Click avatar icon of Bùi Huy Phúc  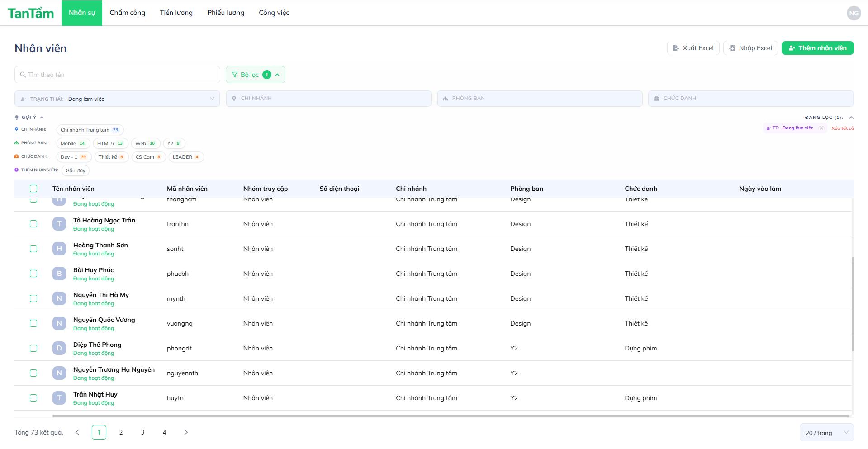[x=59, y=274]
